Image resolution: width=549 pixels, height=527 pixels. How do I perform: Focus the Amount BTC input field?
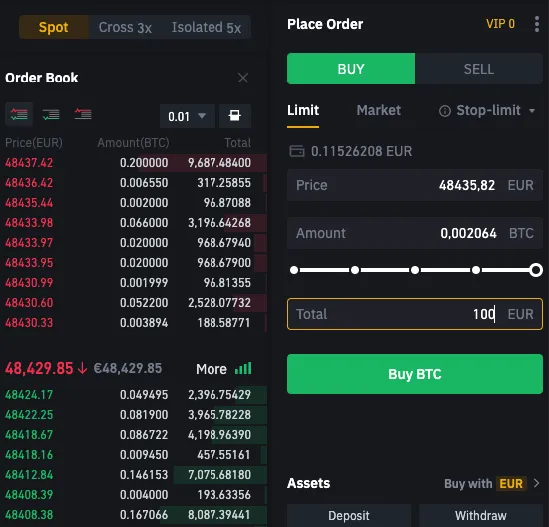(415, 233)
